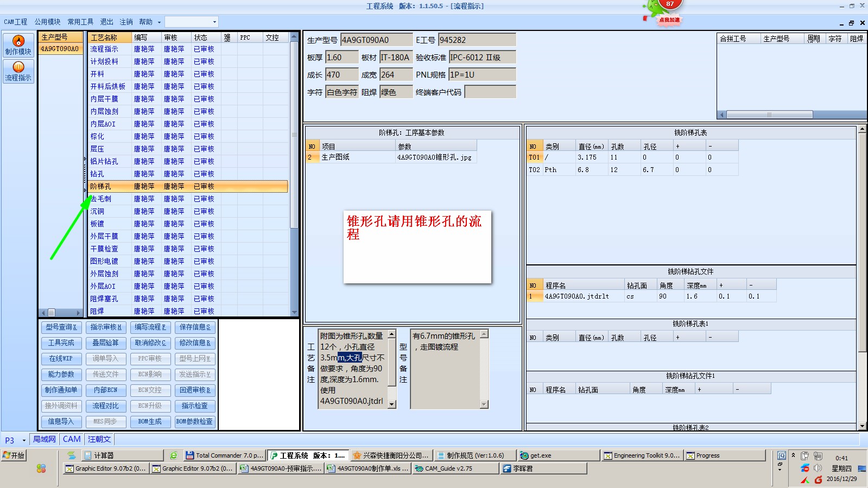The width and height of the screenshot is (868, 488).
Task: Click the BOM生成 button
Action: pos(150,422)
